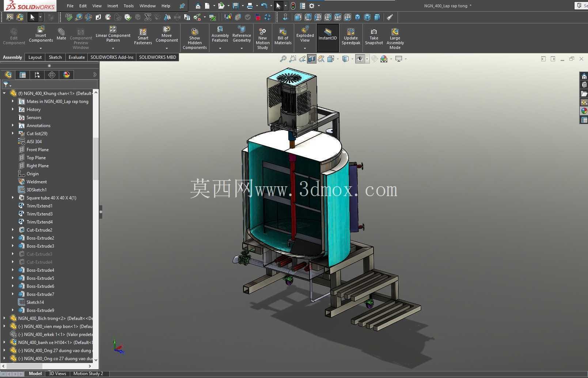Click the Save icon in title bar
This screenshot has width=588, height=378.
[x=236, y=6]
